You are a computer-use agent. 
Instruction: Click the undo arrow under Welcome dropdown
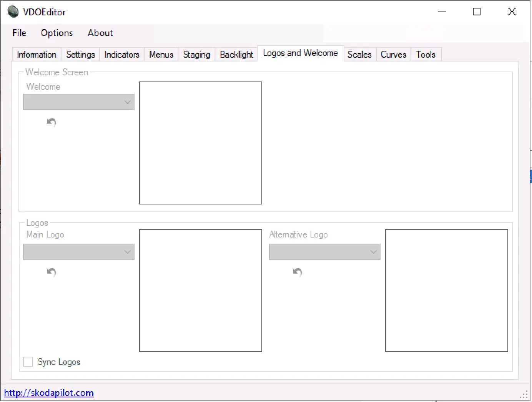coord(52,123)
